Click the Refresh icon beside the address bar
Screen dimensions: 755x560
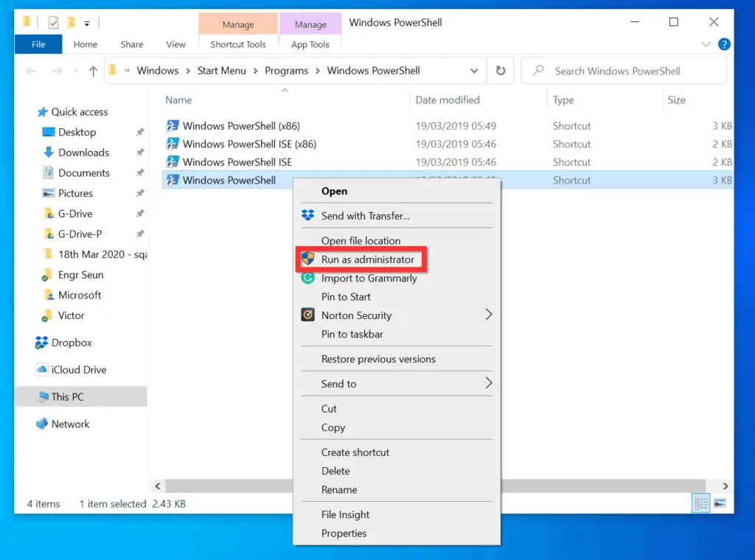[x=501, y=71]
